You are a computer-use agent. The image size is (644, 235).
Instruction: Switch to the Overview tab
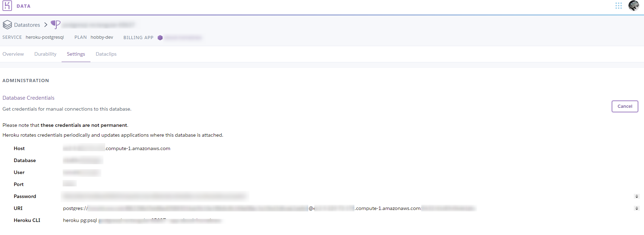13,54
